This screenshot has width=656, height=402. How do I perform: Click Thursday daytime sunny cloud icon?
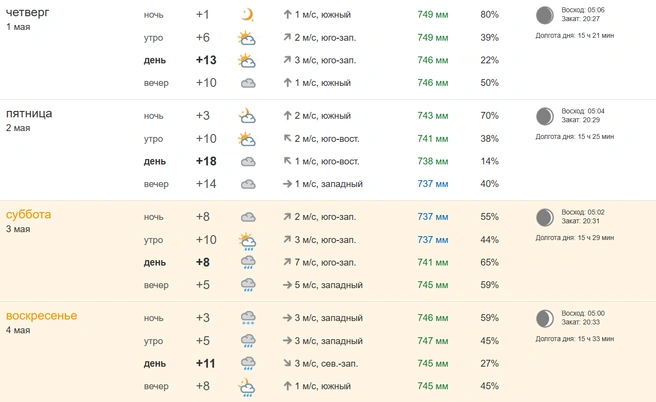coord(247,60)
